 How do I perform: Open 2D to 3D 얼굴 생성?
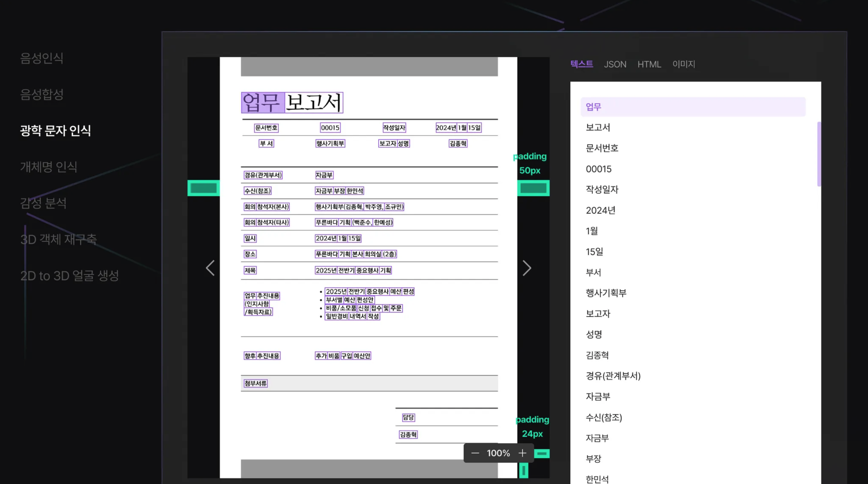70,275
